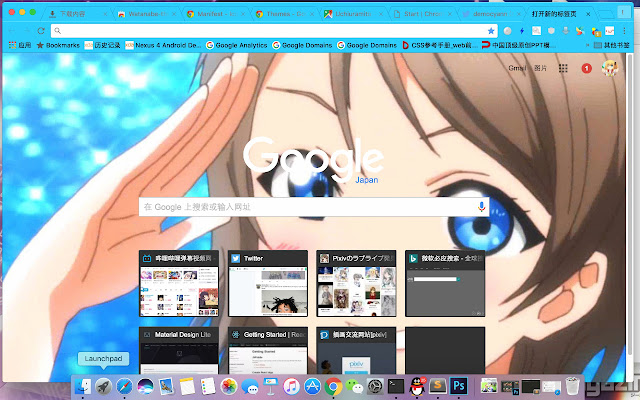Image resolution: width=640 pixels, height=400 pixels.
Task: Open the Pixivのラブライブ thumbnail
Action: pyautogui.click(x=356, y=283)
